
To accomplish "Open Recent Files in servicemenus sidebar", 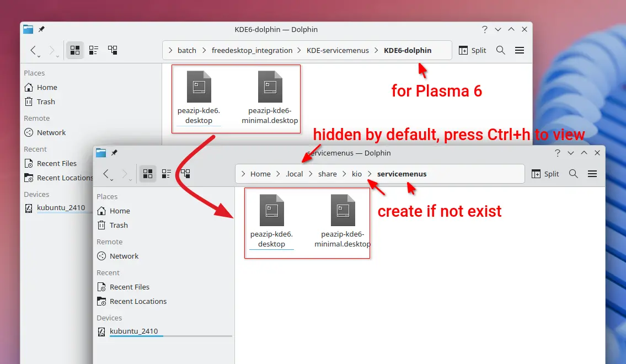I will pyautogui.click(x=124, y=287).
